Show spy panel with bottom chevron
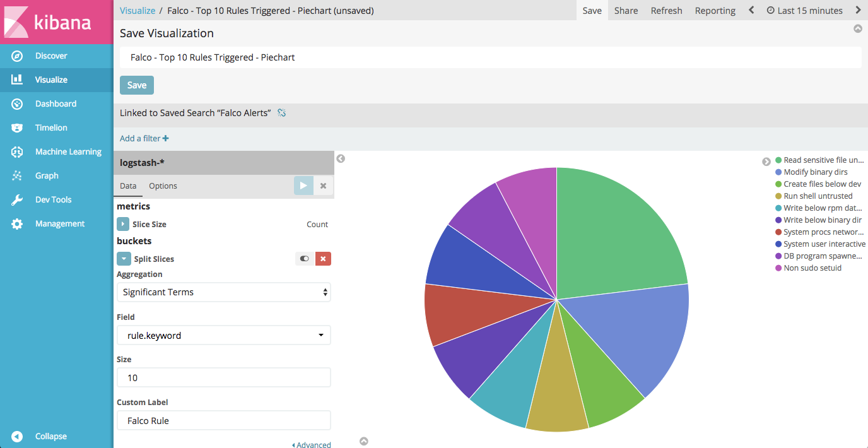This screenshot has height=448, width=868. click(364, 441)
